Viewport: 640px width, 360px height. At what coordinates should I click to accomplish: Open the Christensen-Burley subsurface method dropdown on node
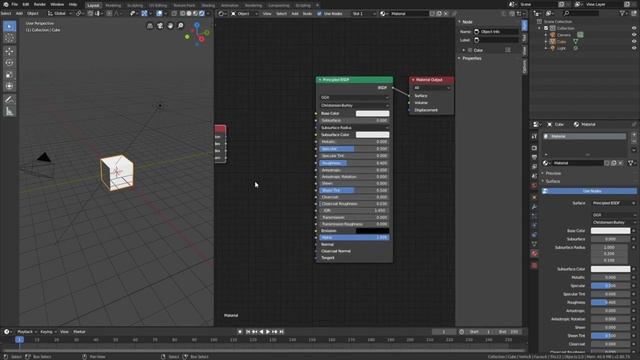pos(354,105)
